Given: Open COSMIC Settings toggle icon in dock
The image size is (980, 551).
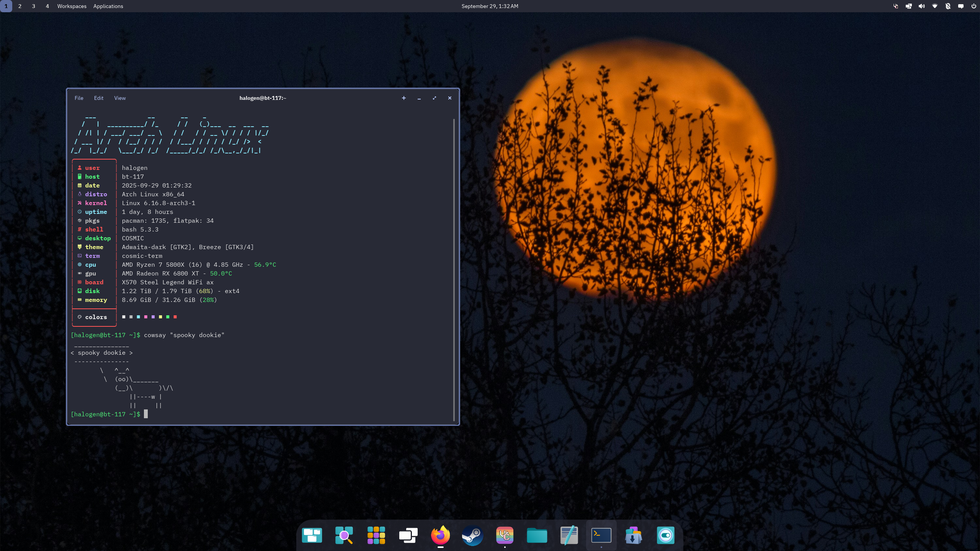Looking at the screenshot, I should [665, 535].
